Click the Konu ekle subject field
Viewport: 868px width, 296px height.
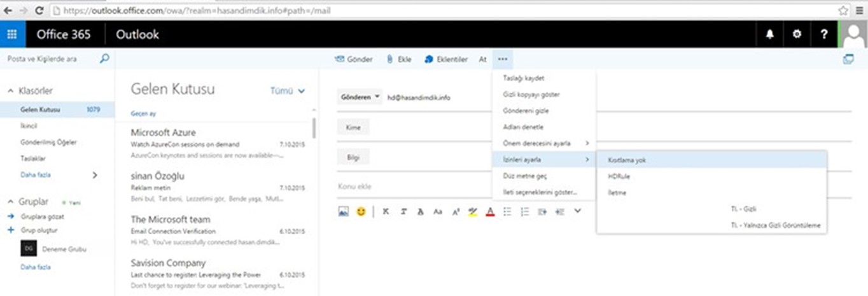point(414,187)
